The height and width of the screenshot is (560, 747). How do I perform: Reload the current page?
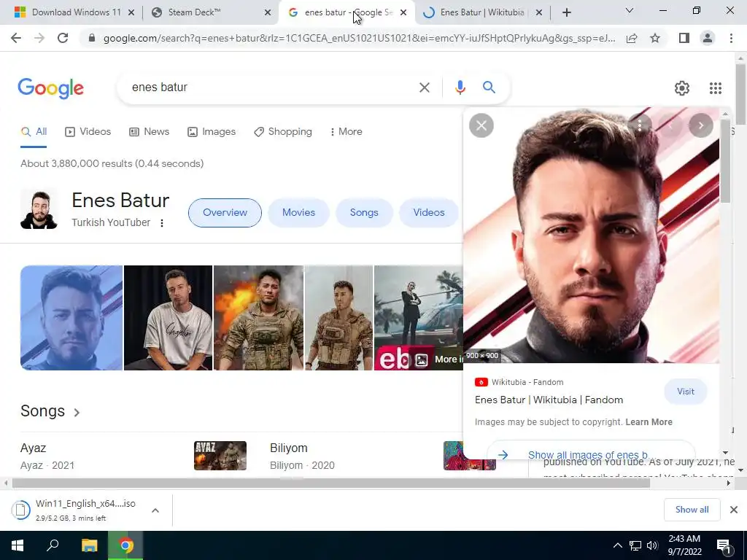[63, 38]
